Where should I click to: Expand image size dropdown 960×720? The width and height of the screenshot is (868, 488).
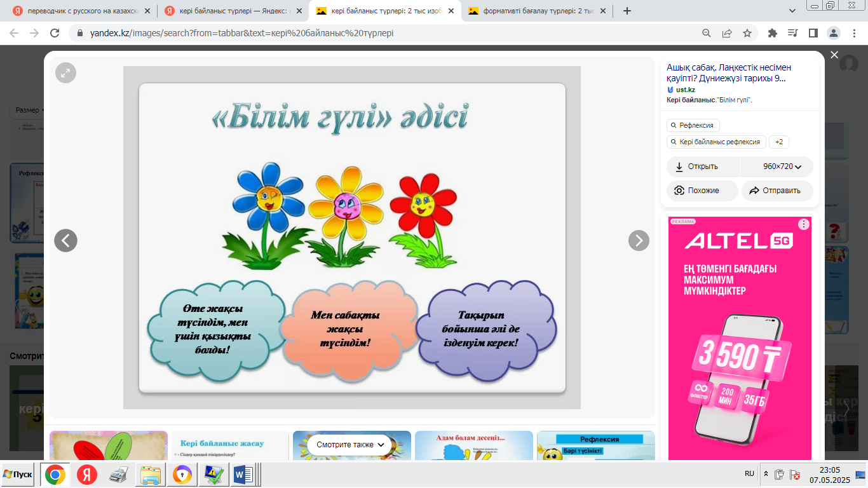click(x=776, y=166)
